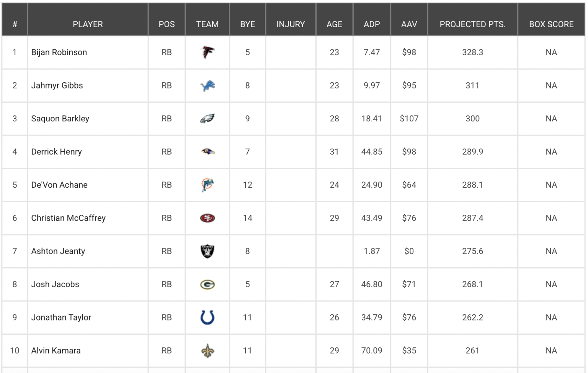
Task: Click the AGE column header
Action: click(x=334, y=24)
